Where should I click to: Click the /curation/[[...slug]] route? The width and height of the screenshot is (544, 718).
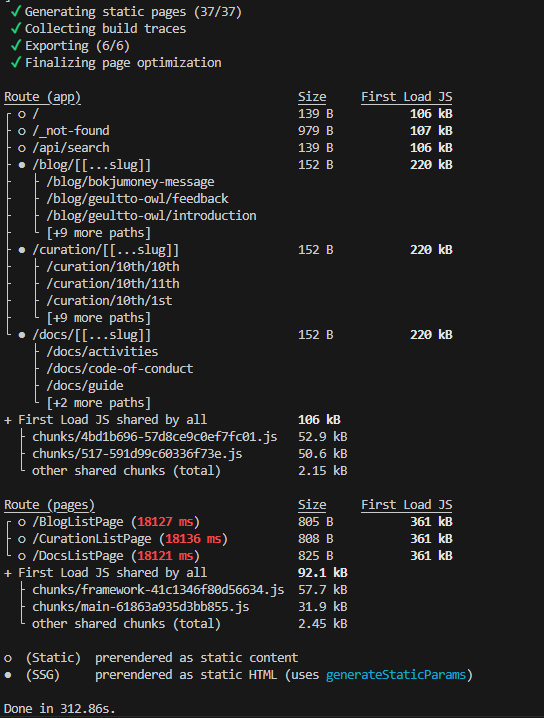(x=105, y=250)
